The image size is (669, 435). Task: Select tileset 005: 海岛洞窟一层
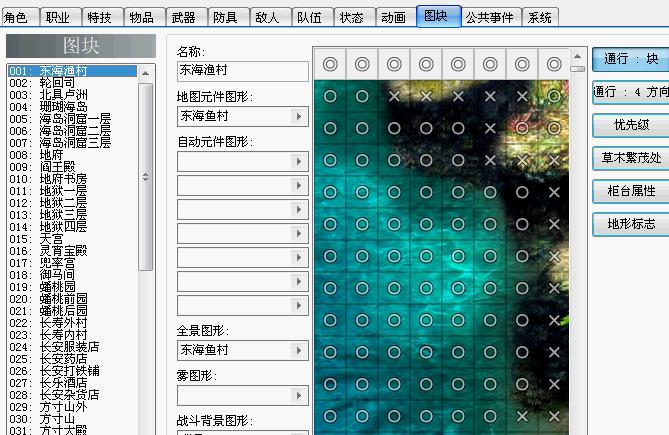[72, 119]
